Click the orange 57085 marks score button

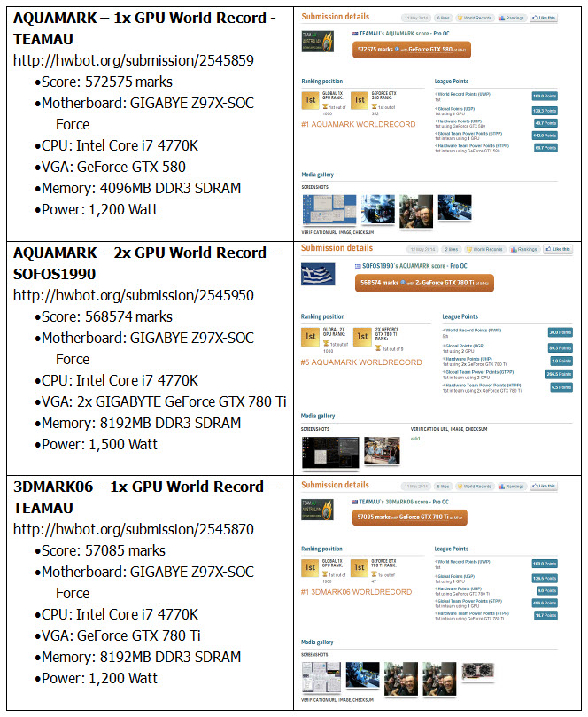pos(410,518)
